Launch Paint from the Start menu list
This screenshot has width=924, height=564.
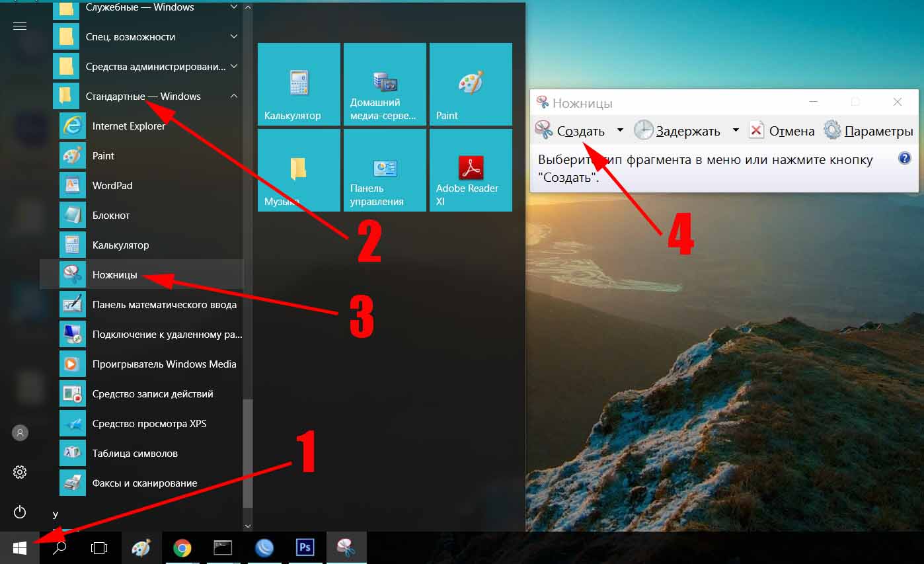click(x=141, y=155)
